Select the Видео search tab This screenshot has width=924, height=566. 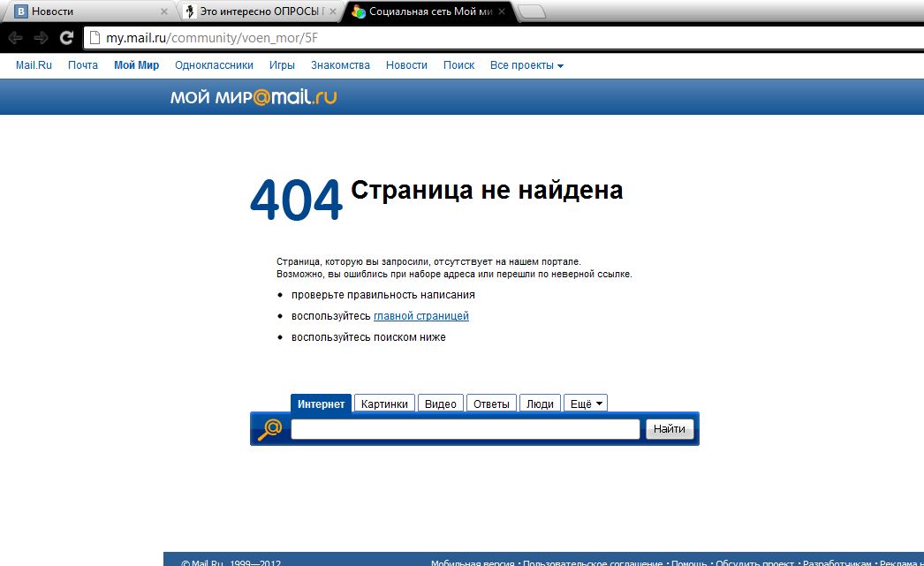[440, 404]
